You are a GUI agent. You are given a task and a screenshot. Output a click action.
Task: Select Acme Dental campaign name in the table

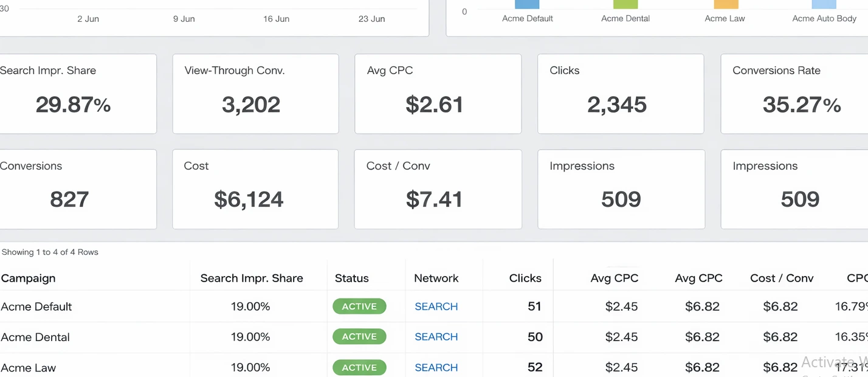click(35, 337)
